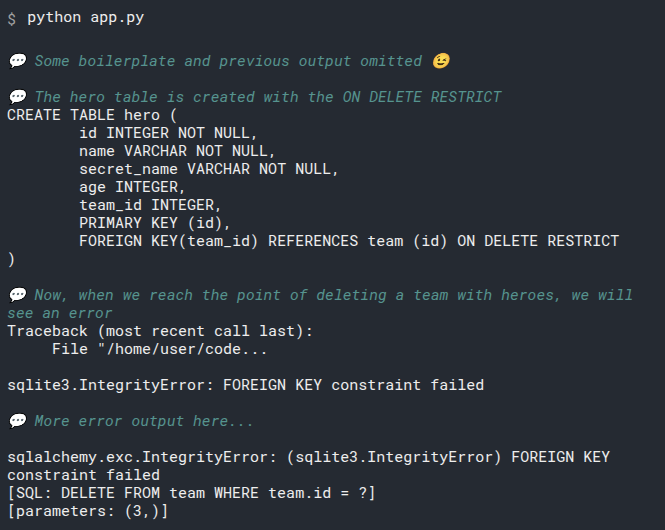The image size is (665, 530).
Task: Click the "secret_name VARCHAR NOT NULL" line
Action: (x=209, y=169)
